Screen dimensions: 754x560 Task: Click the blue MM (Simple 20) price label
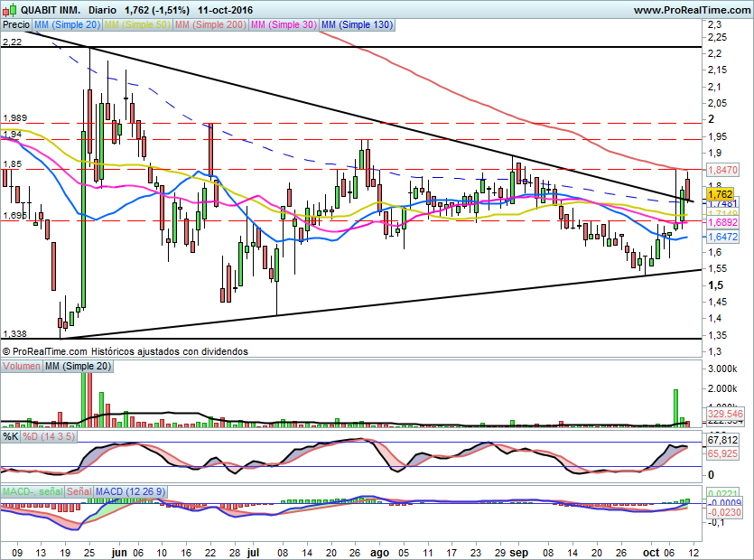[68, 25]
